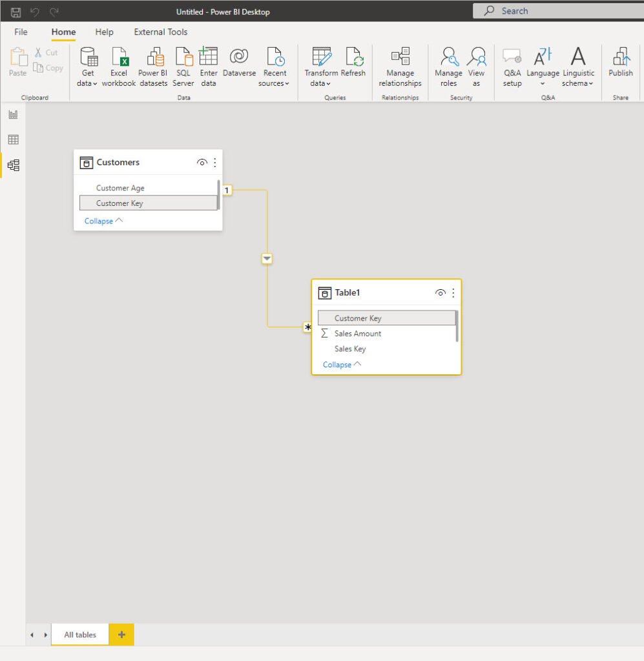The image size is (644, 661).
Task: Switch to Report view in sidebar
Action: (13, 115)
